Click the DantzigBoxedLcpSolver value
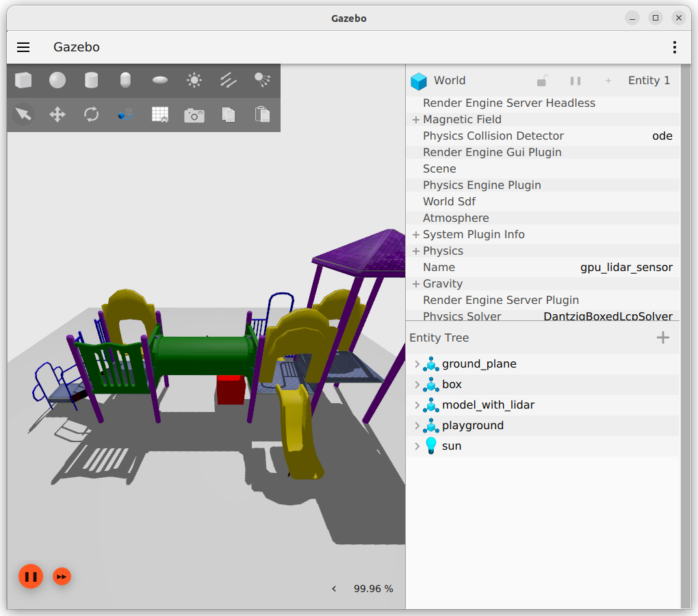The width and height of the screenshot is (698, 616). 608,316
